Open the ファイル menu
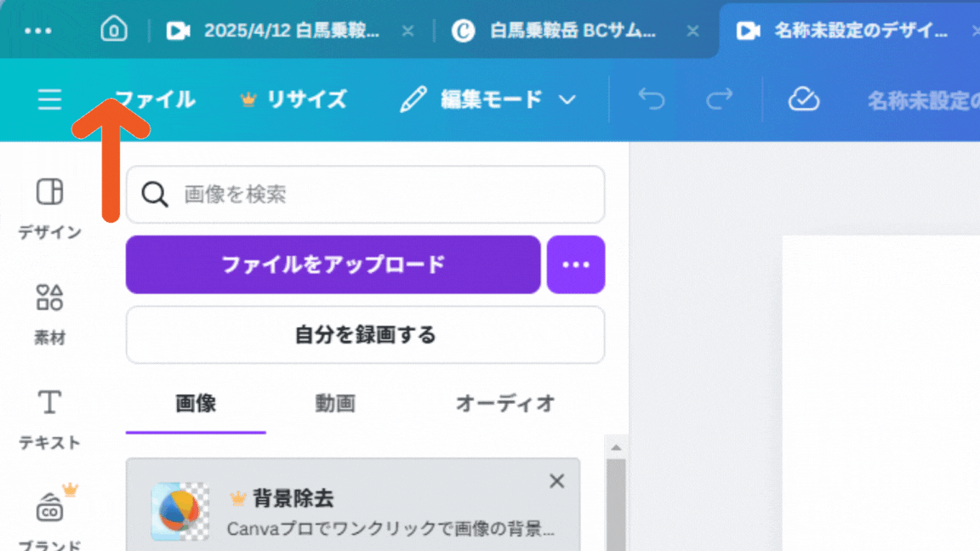Image resolution: width=980 pixels, height=551 pixels. (156, 99)
